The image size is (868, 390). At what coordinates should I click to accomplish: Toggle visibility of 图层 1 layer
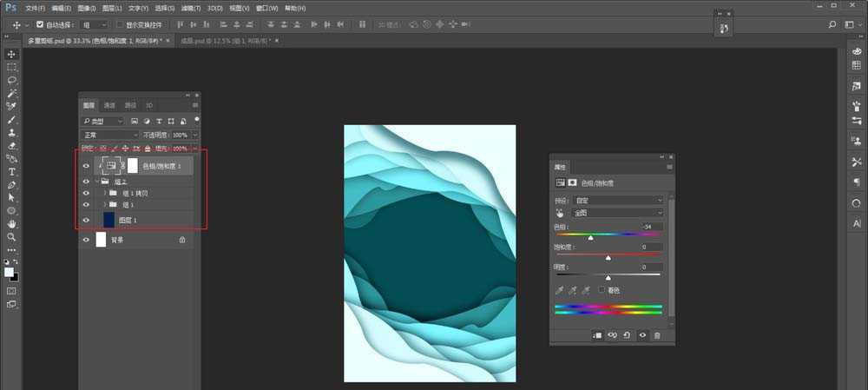point(85,220)
